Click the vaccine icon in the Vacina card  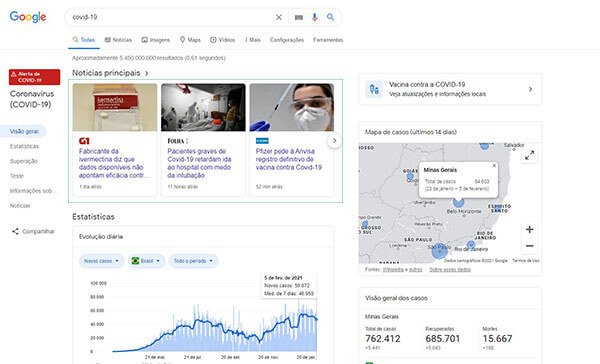374,90
